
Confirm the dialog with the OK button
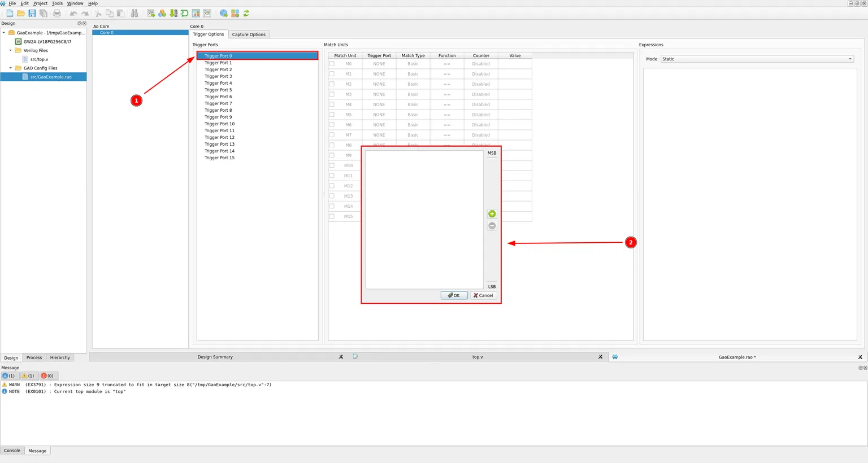pyautogui.click(x=454, y=295)
